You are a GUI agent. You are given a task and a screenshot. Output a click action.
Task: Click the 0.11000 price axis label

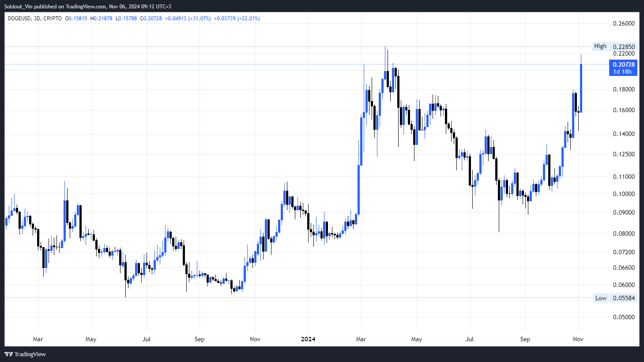click(x=624, y=177)
